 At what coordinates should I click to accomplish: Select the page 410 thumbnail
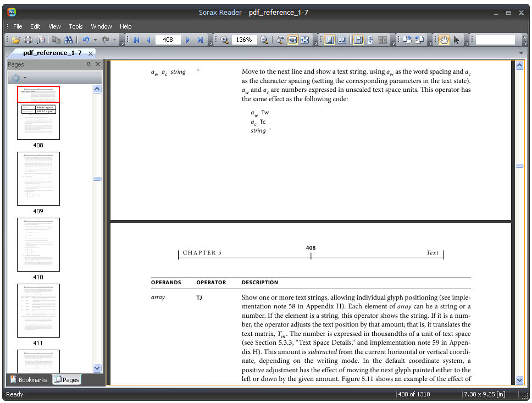coord(38,245)
